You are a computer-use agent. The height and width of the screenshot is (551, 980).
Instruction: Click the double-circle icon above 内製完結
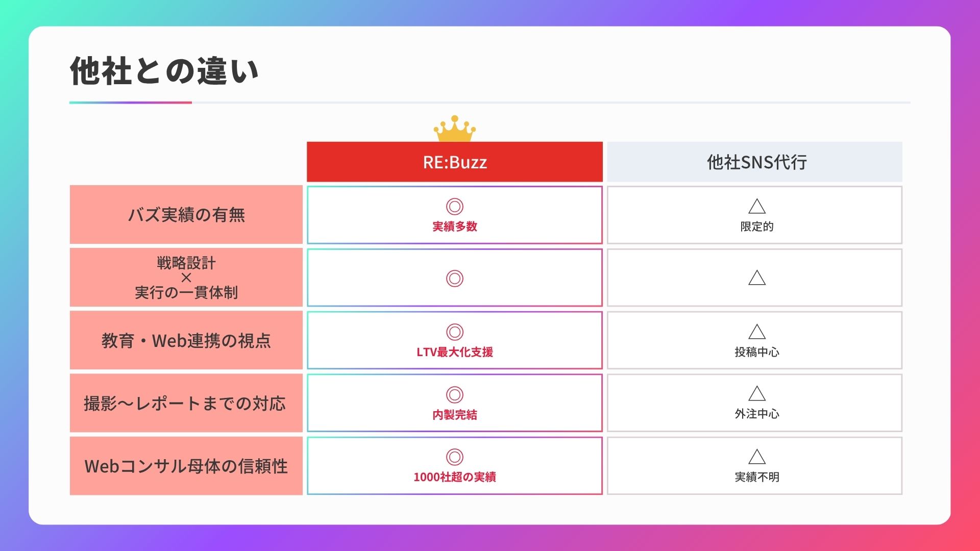coord(454,395)
